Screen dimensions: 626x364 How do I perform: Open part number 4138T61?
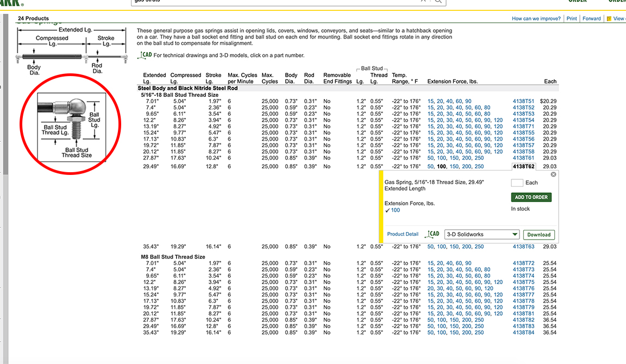pyautogui.click(x=523, y=158)
